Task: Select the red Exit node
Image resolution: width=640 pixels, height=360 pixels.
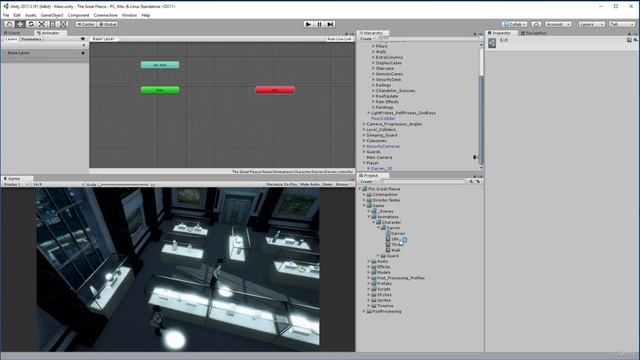Action: [x=275, y=90]
